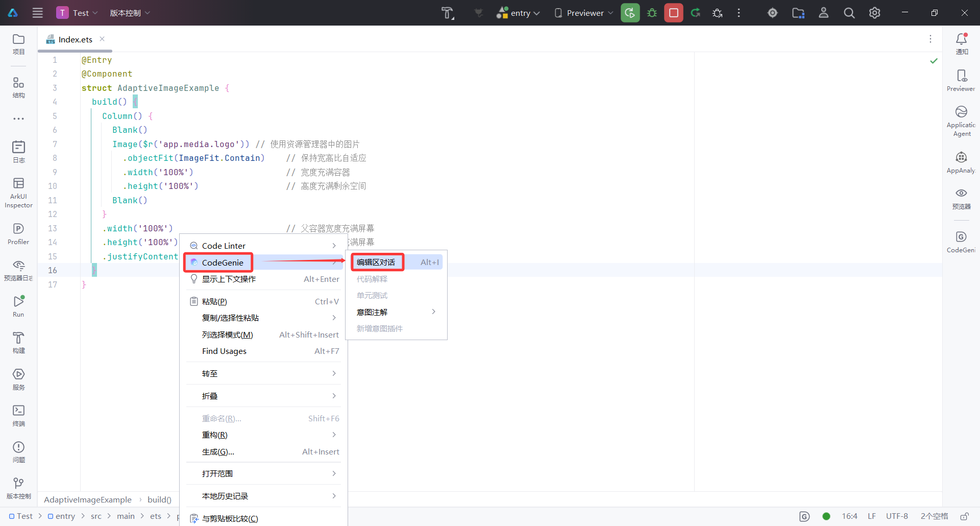Click the 2个空格 indent setting

click(934, 516)
